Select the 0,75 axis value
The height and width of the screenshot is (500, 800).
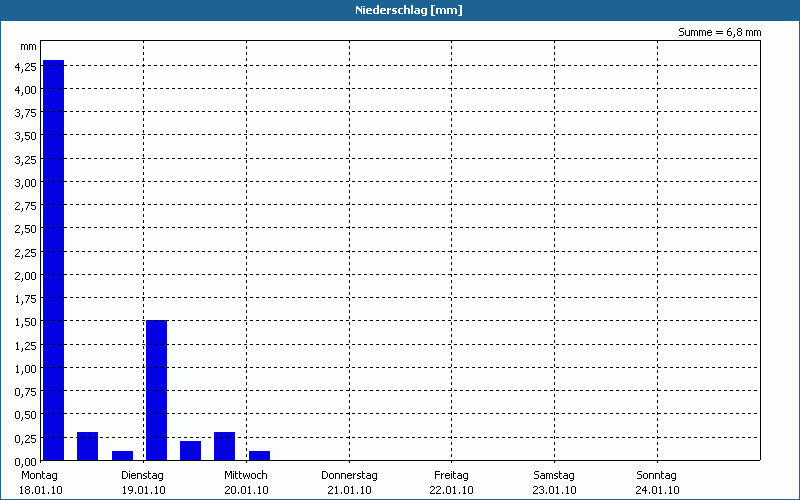26,392
